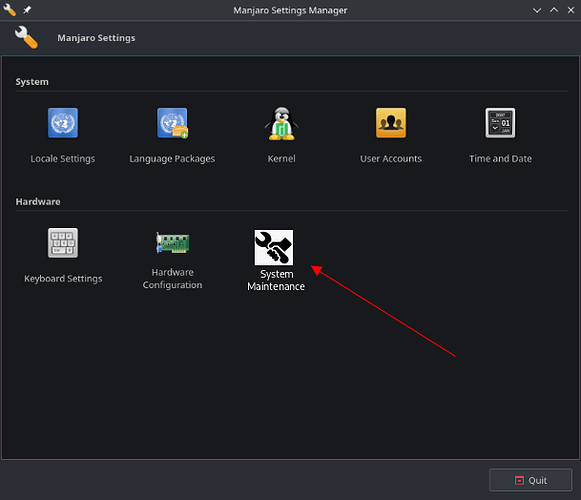Viewport: 581px width, 500px height.
Task: Maximize the window with the up chevron
Action: [x=554, y=10]
